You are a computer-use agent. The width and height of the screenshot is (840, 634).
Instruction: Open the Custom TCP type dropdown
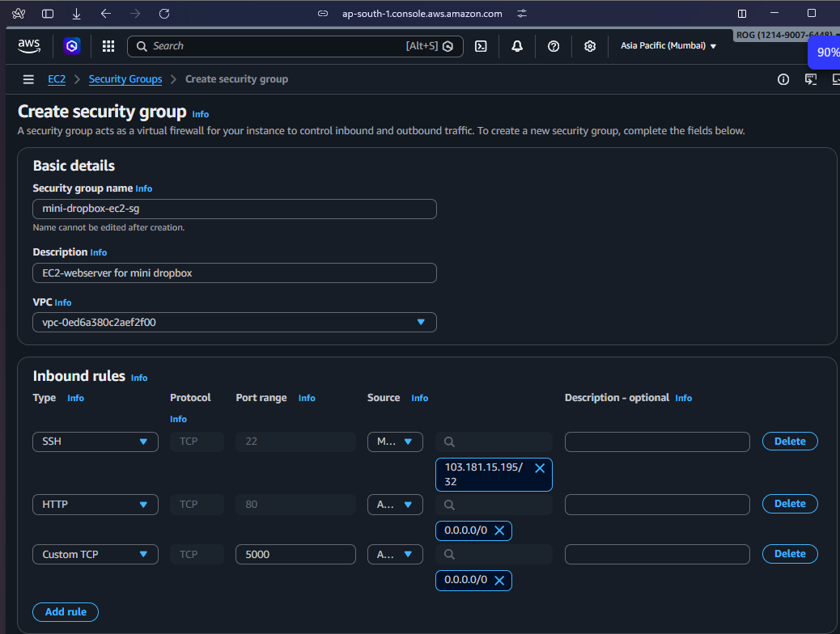coord(95,555)
